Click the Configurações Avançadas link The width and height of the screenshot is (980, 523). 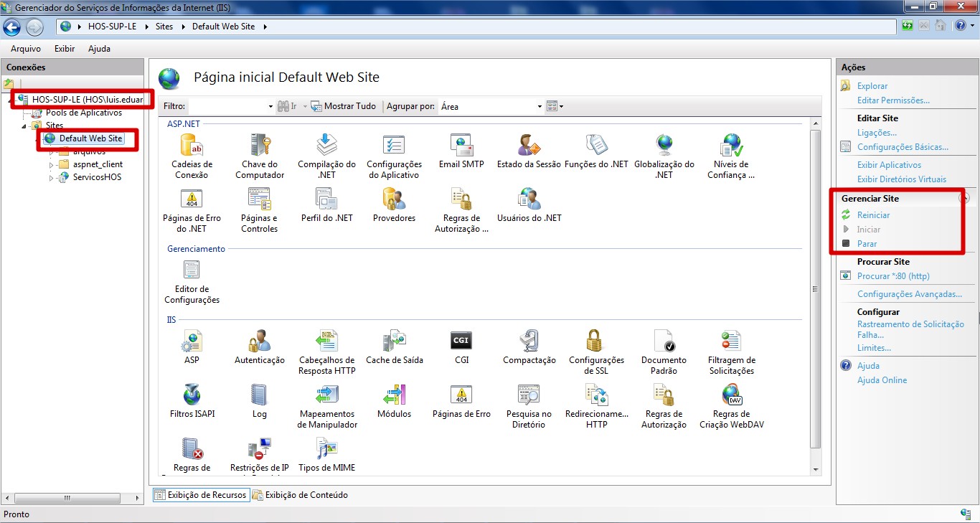click(x=909, y=294)
